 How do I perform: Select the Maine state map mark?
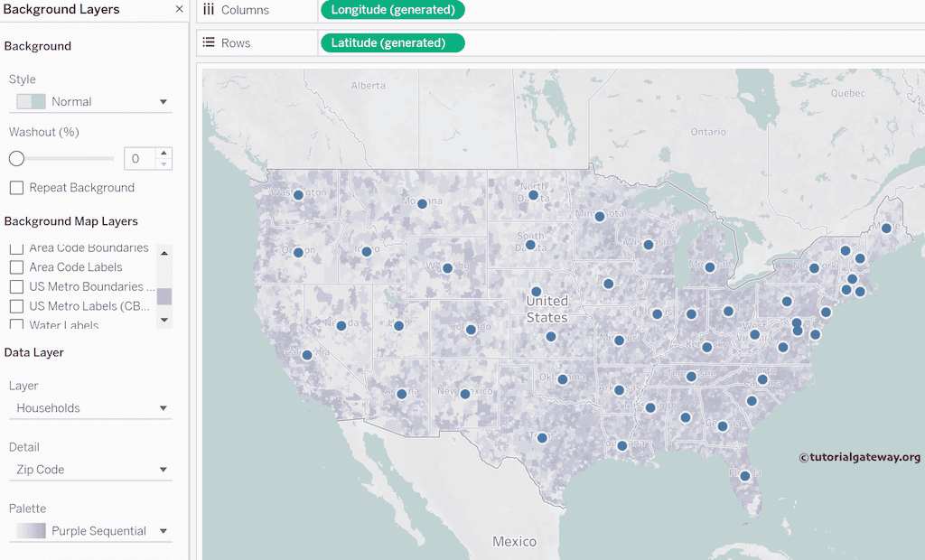coord(886,229)
